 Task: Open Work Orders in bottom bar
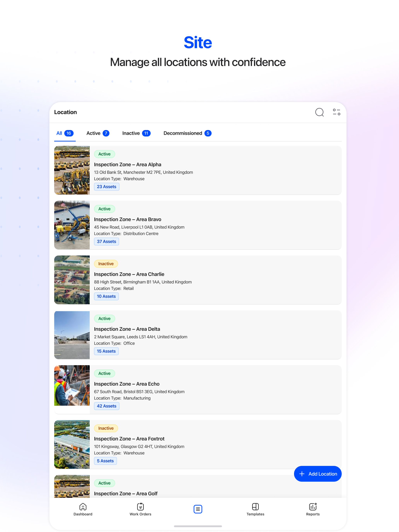[x=141, y=509]
